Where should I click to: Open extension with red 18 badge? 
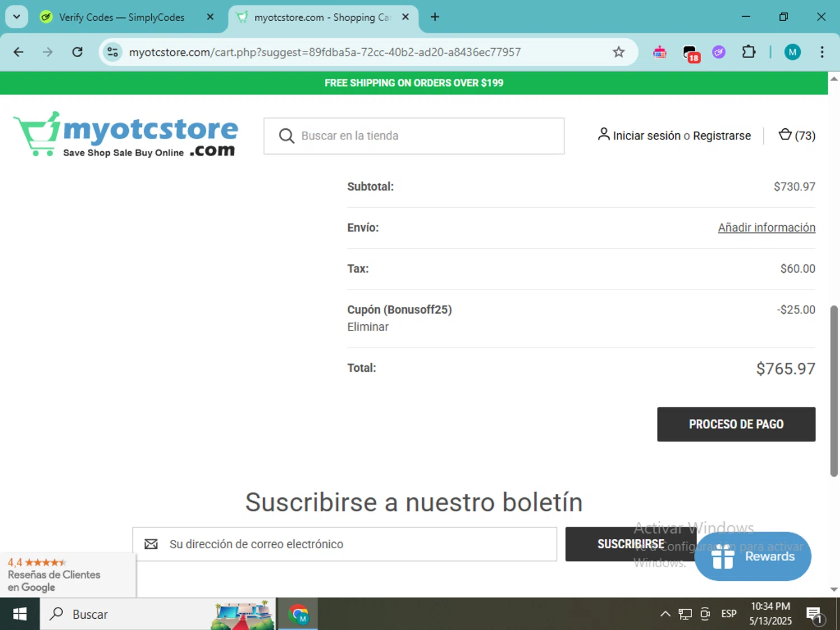691,53
